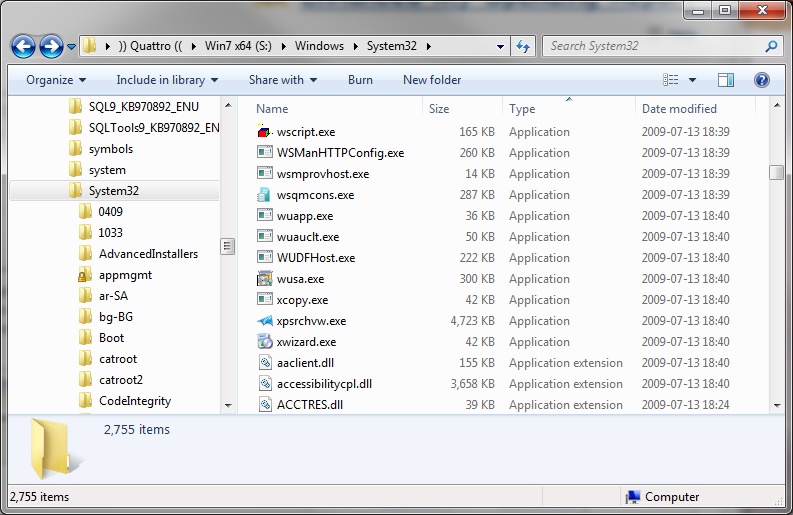Click the search magnifier icon

pos(771,47)
